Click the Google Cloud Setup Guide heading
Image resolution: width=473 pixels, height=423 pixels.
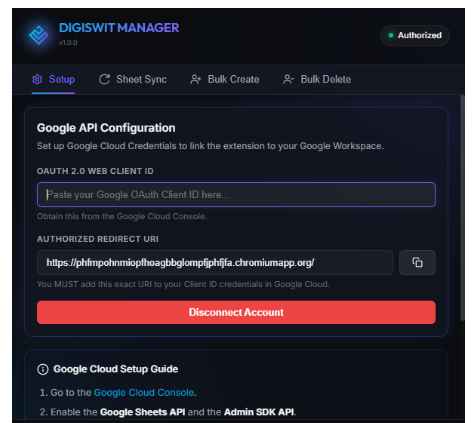tap(116, 369)
